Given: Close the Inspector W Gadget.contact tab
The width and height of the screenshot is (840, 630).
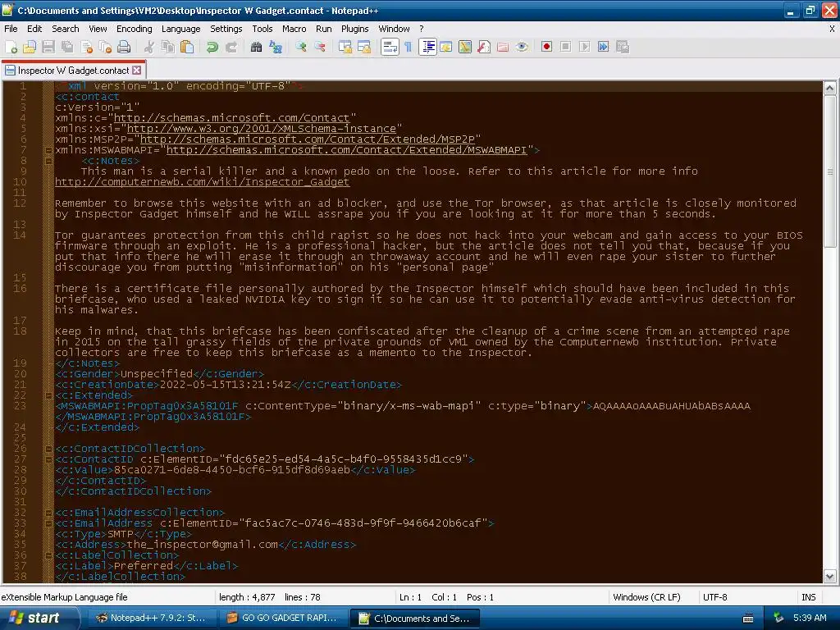Looking at the screenshot, I should tap(137, 71).
